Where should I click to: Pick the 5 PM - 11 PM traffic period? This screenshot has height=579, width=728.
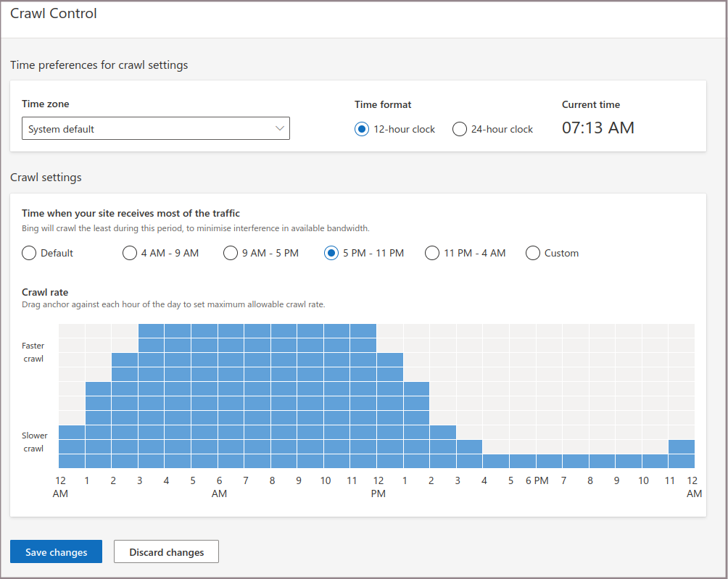click(x=331, y=253)
